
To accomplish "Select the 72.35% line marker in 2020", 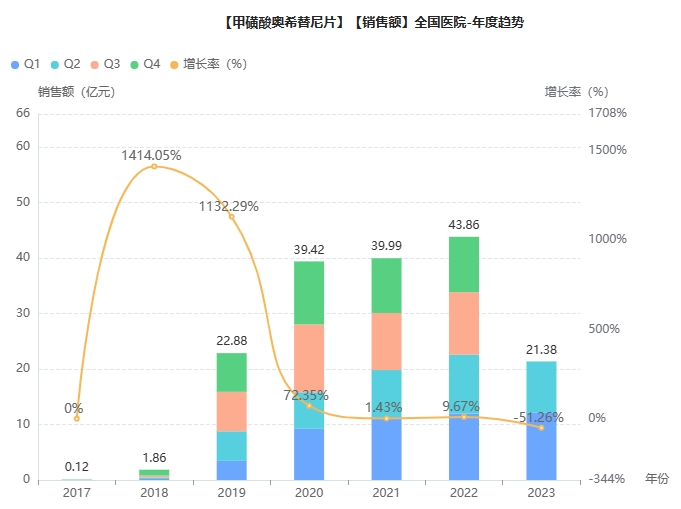I will coord(309,406).
